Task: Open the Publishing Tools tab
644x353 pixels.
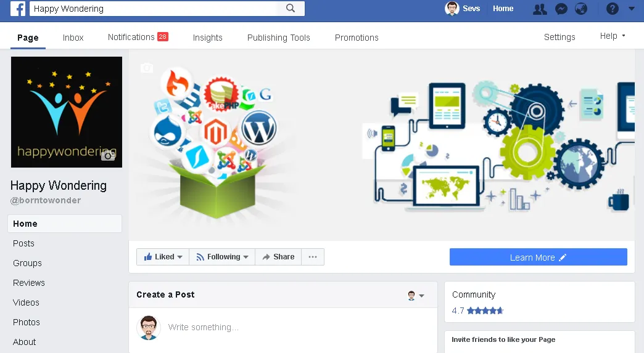Action: click(x=278, y=38)
